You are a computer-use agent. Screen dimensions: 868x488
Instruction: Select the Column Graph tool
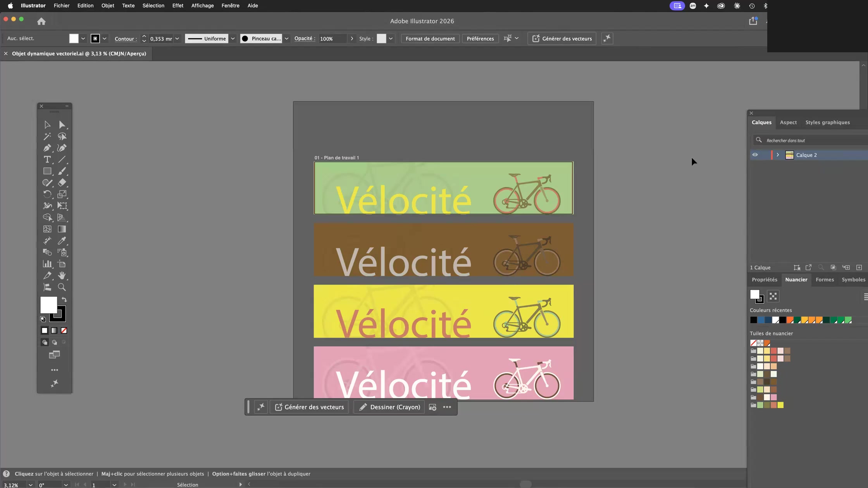47,264
